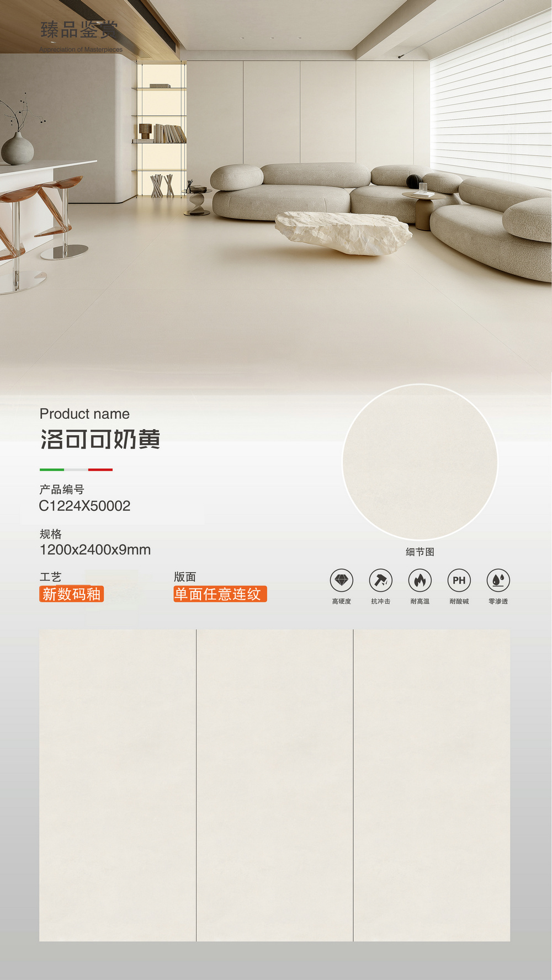The width and height of the screenshot is (552, 980).
Task: Click the 耐高温 label under the flame icon
Action: [420, 601]
